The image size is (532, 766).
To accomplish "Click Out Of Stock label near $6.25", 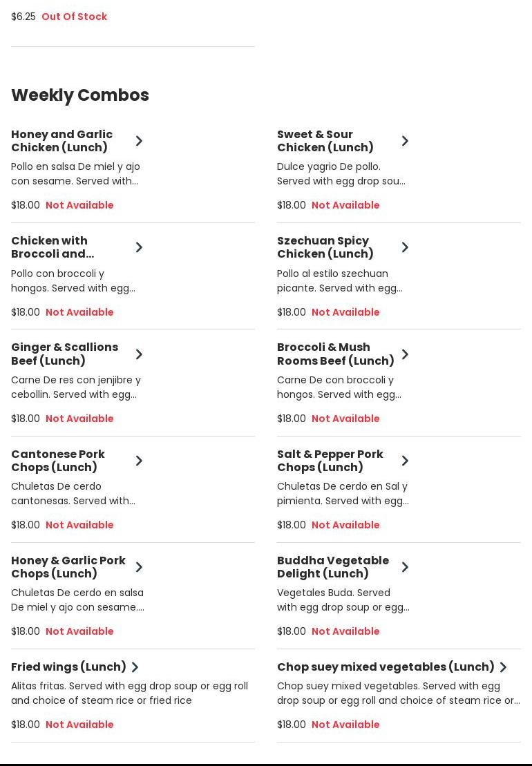I will click(x=74, y=17).
